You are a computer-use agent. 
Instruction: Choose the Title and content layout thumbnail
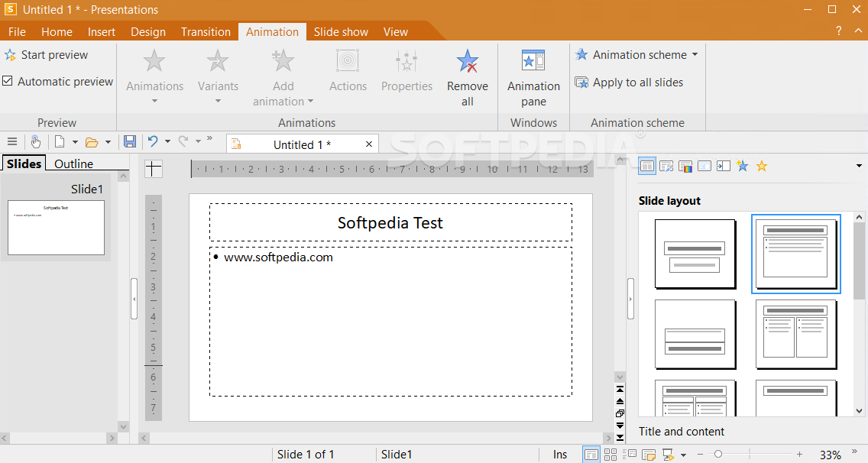796,254
